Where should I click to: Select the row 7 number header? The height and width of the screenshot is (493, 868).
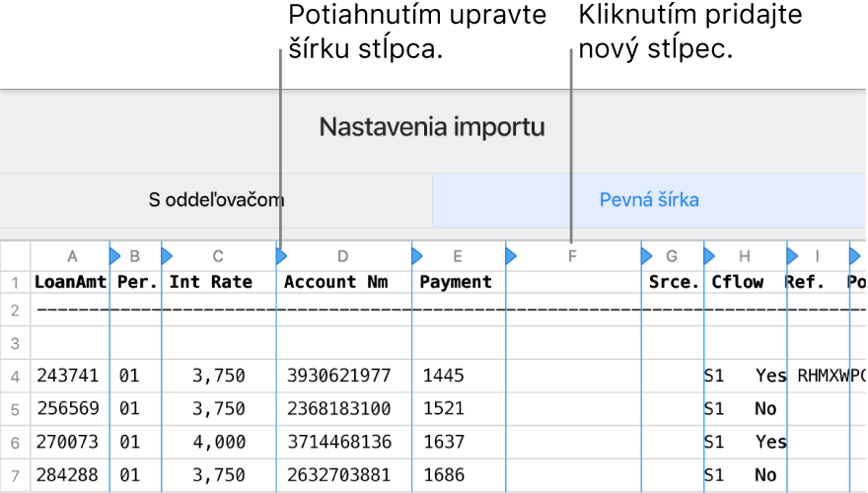(x=15, y=475)
